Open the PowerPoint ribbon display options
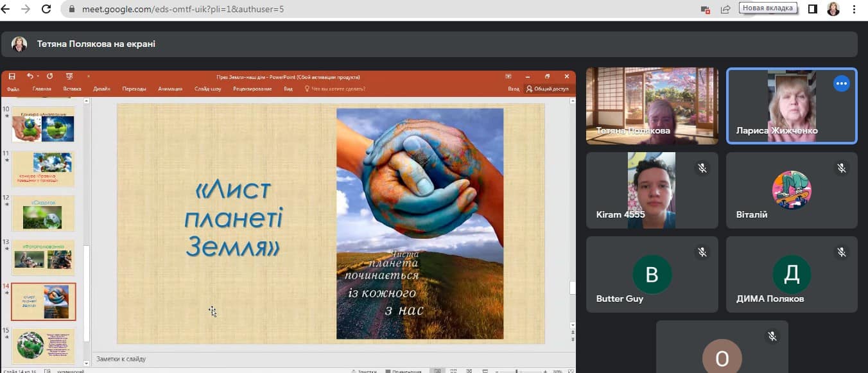This screenshot has height=373, width=868. [508, 76]
